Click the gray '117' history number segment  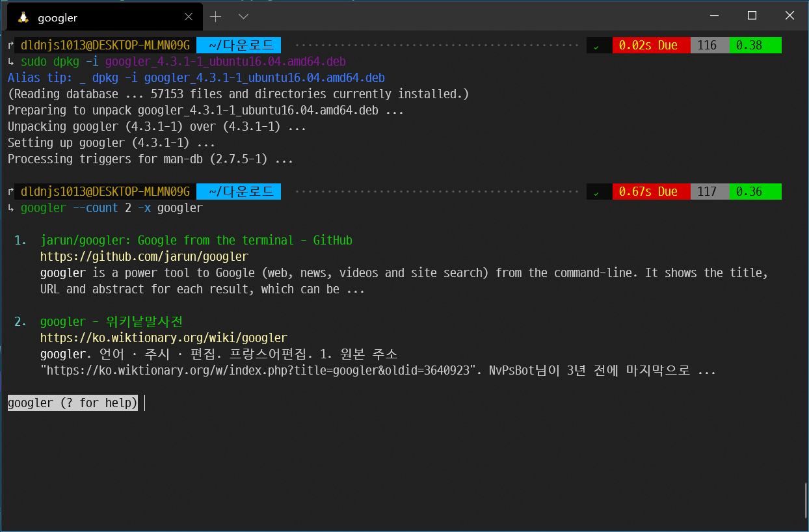(710, 192)
